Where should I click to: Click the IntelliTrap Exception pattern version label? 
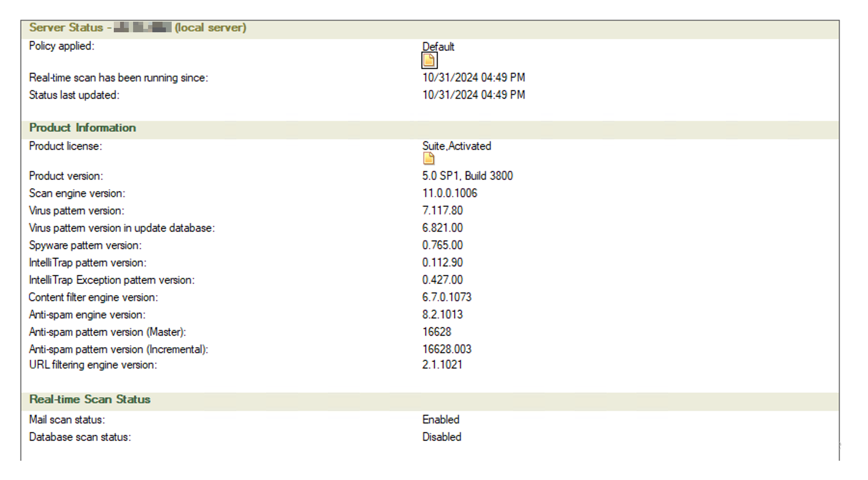[x=112, y=280]
